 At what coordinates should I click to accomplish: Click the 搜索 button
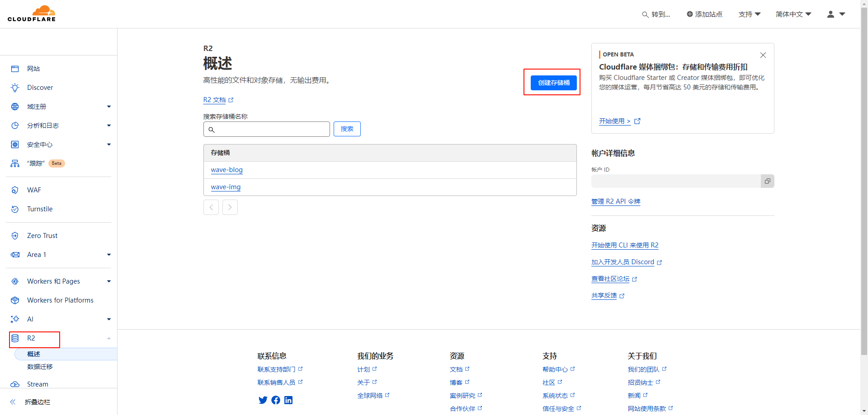[x=347, y=129]
